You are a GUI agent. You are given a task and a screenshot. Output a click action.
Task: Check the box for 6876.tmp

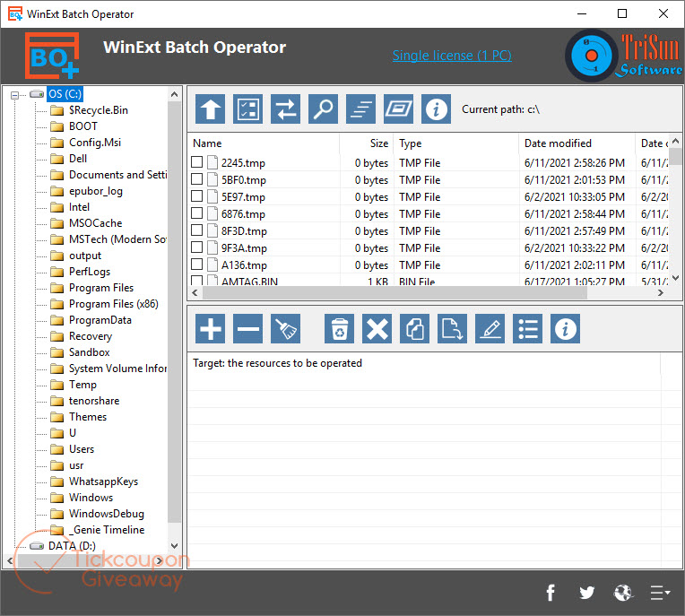click(x=196, y=213)
